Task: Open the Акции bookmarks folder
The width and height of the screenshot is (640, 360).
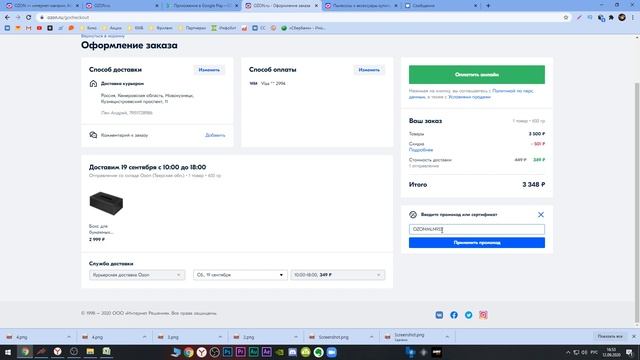Action: pyautogui.click(x=112, y=28)
